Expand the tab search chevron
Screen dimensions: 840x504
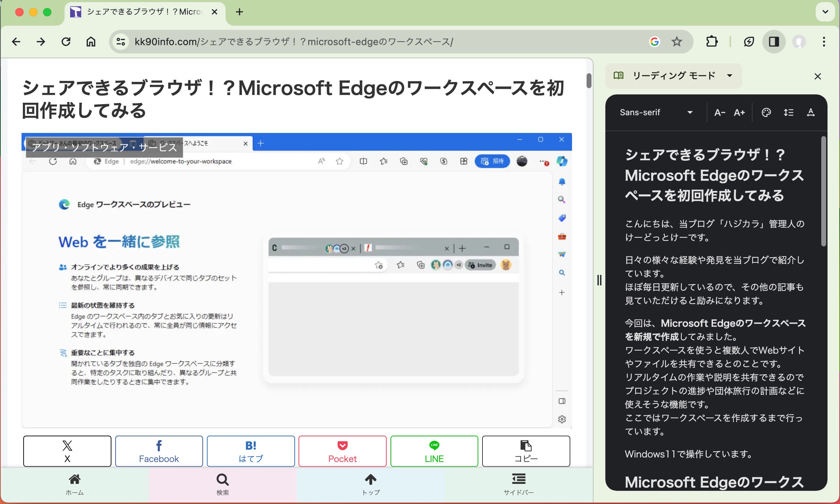pyautogui.click(x=825, y=12)
